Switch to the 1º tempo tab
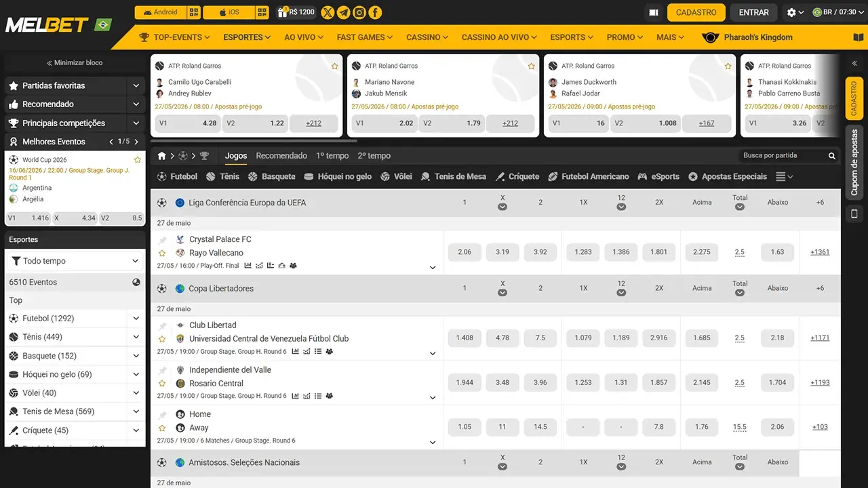 [x=332, y=156]
